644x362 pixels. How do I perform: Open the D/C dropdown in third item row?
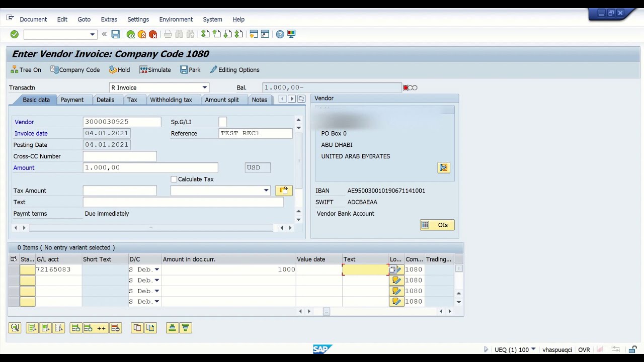[x=156, y=291]
